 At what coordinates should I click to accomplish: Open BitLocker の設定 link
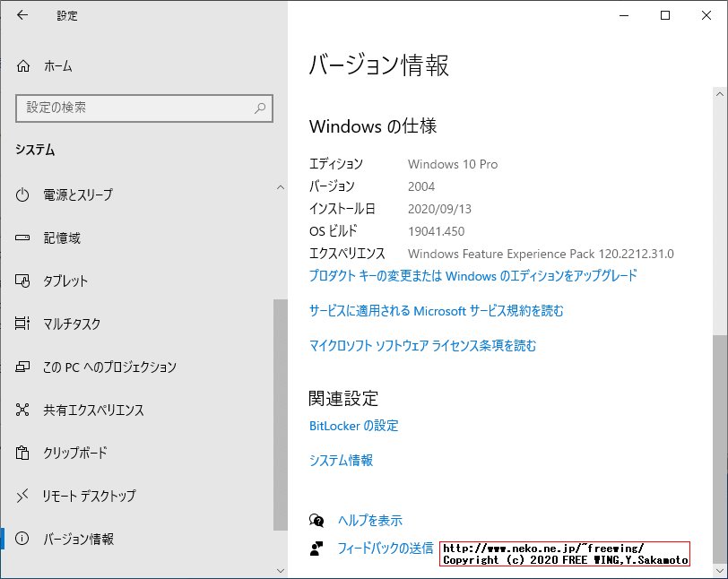pyautogui.click(x=354, y=426)
